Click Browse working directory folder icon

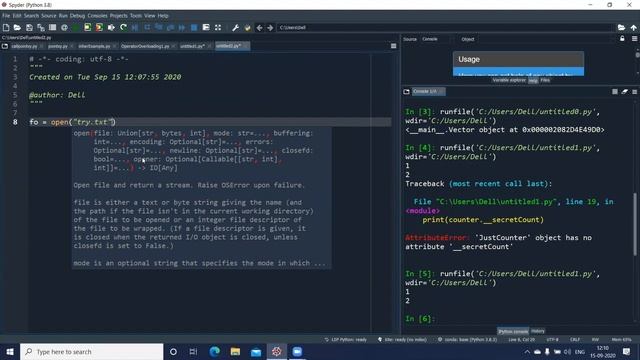[621, 27]
